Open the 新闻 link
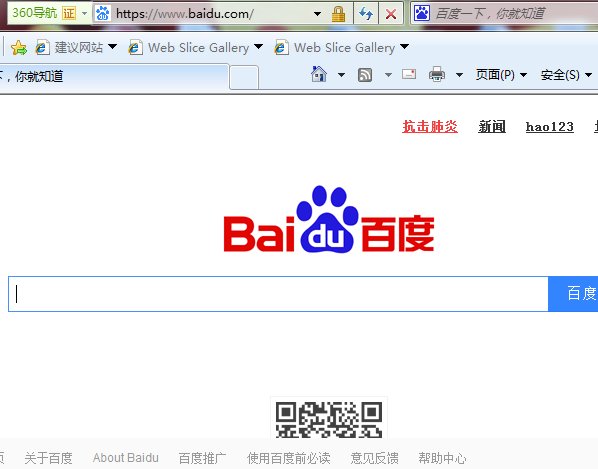Screen dimensions: 598x469 (492, 127)
